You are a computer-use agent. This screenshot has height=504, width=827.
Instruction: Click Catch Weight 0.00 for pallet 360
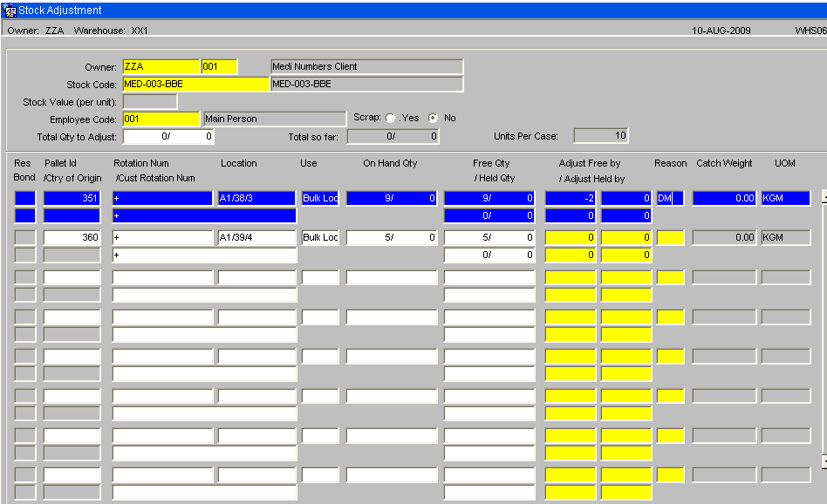[x=724, y=237]
